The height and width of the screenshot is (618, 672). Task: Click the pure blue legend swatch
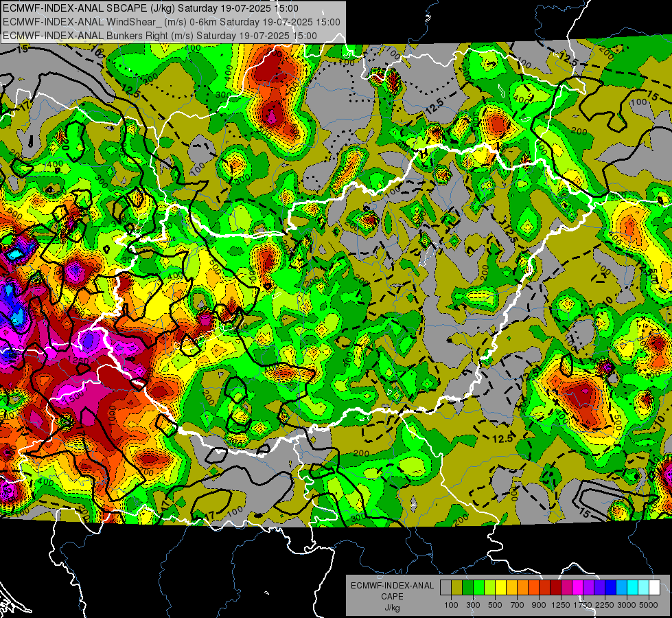(x=611, y=588)
